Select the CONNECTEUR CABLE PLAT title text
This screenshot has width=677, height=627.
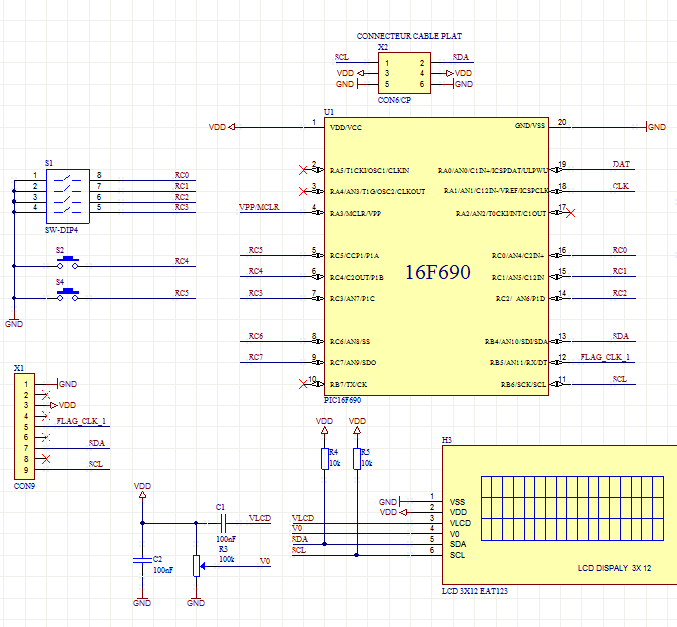point(409,36)
